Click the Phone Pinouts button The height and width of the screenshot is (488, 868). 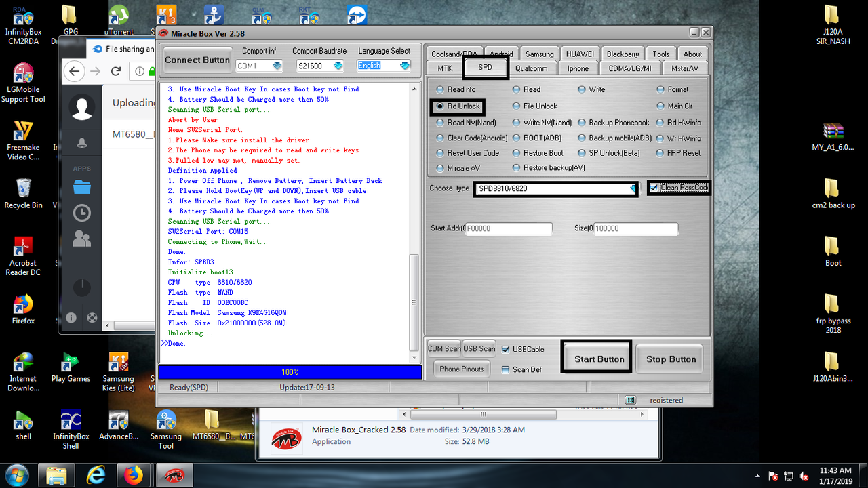pos(462,369)
